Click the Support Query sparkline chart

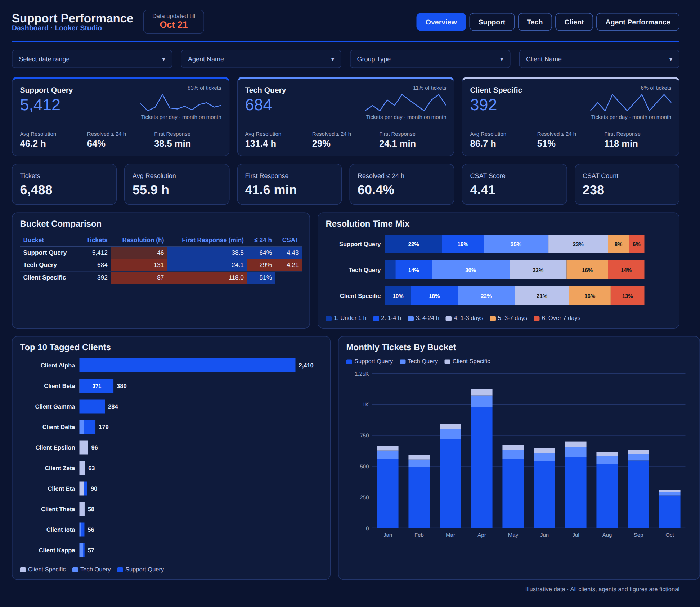point(181,102)
